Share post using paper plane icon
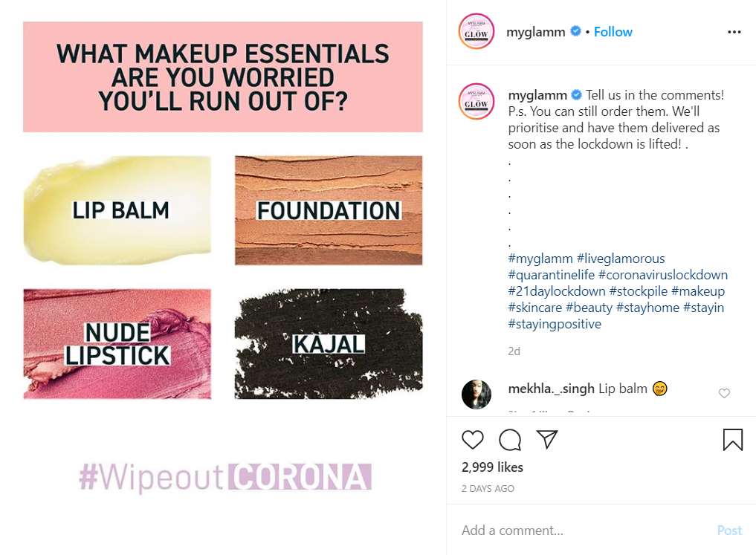This screenshot has width=756, height=555. [547, 439]
